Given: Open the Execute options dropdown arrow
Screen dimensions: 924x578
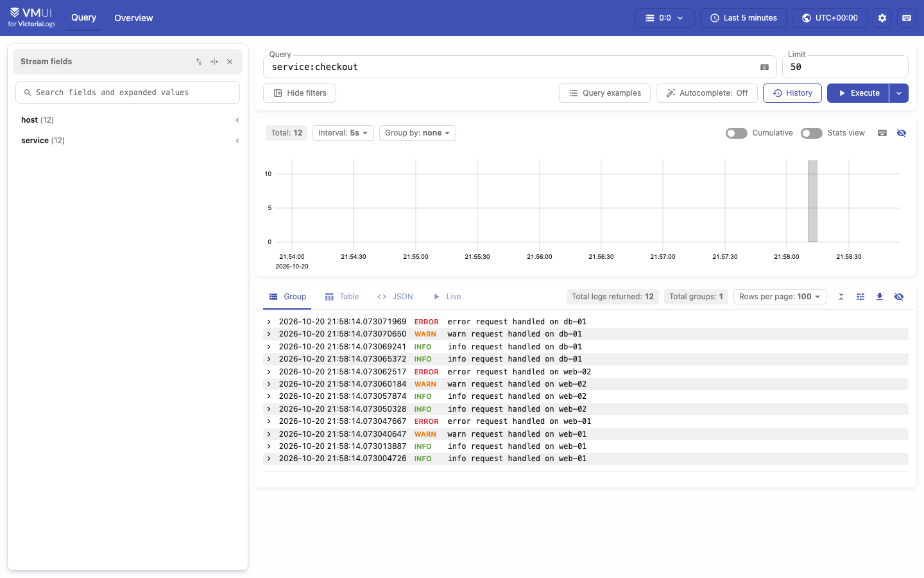Looking at the screenshot, I should click(x=899, y=93).
